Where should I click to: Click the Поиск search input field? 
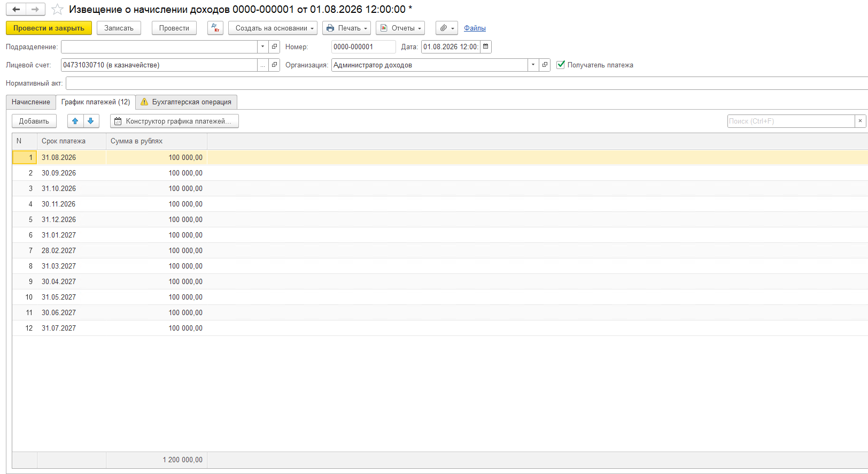coord(791,121)
